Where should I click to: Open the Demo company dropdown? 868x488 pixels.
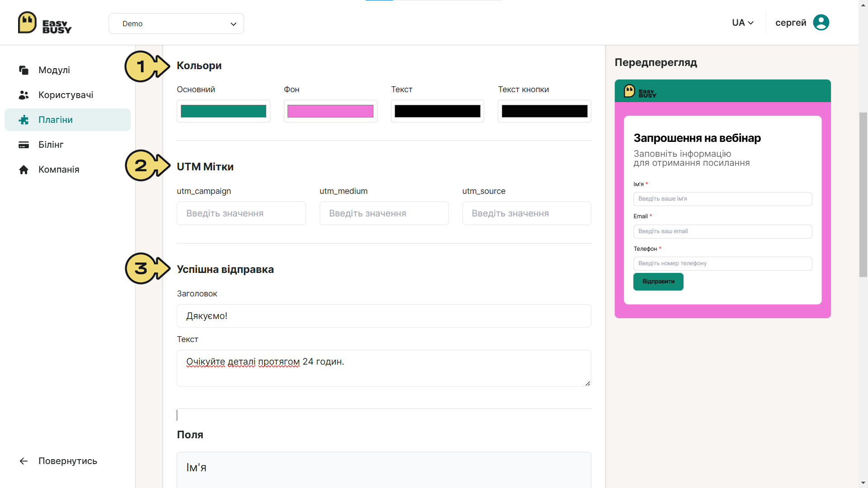(x=176, y=23)
